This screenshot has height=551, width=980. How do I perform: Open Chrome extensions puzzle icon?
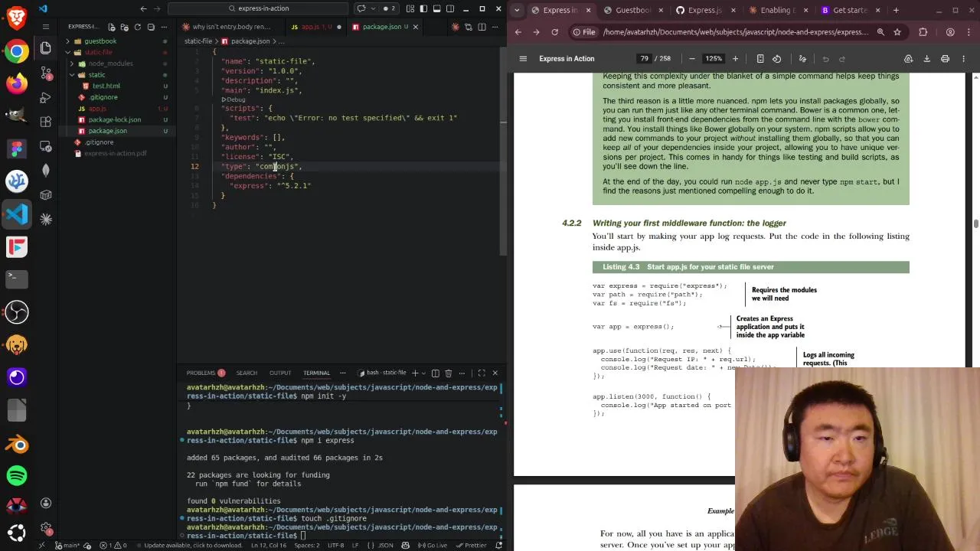[923, 32]
